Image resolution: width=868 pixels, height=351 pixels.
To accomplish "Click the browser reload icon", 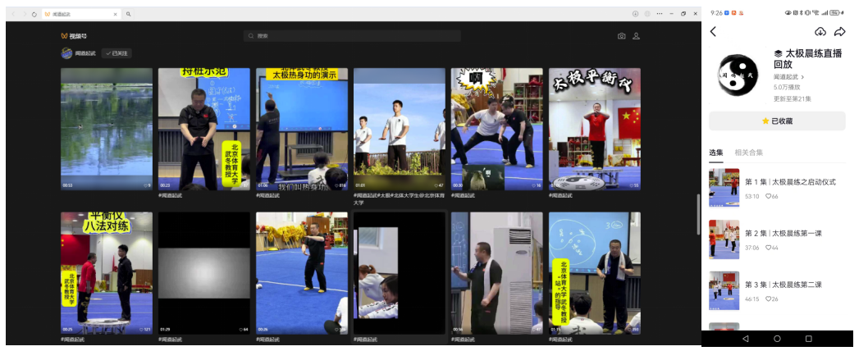I will click(x=34, y=14).
